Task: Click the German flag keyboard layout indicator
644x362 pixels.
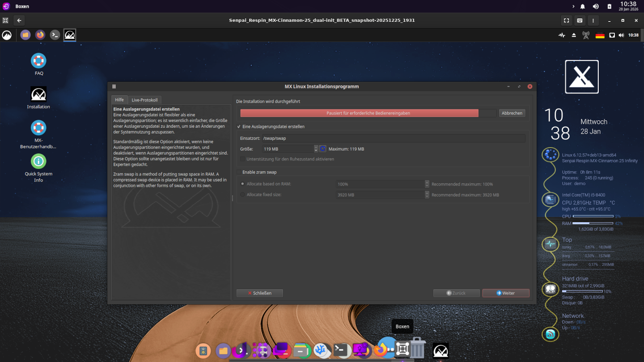Action: (600, 35)
